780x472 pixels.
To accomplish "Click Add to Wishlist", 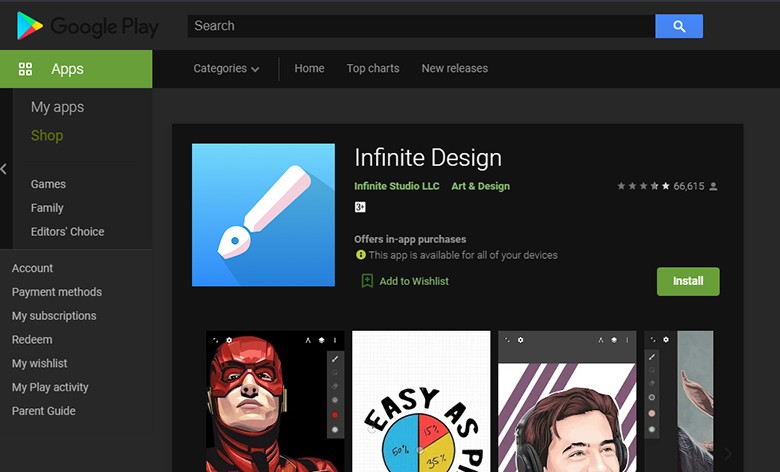I will coord(414,282).
